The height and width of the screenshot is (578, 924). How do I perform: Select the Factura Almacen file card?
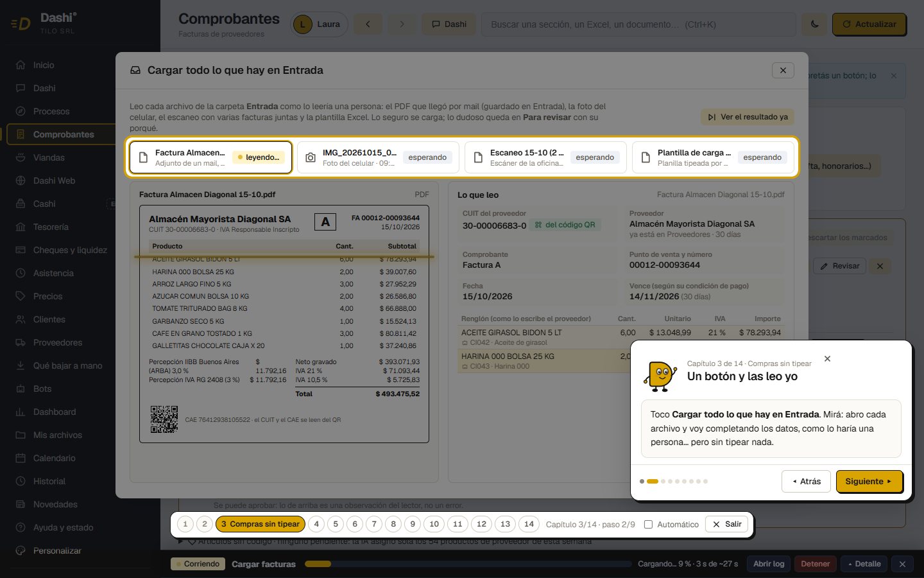[211, 157]
